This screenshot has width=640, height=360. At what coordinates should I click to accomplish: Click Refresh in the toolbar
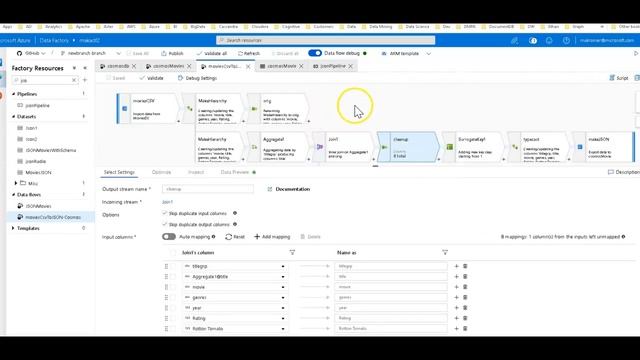point(249,53)
